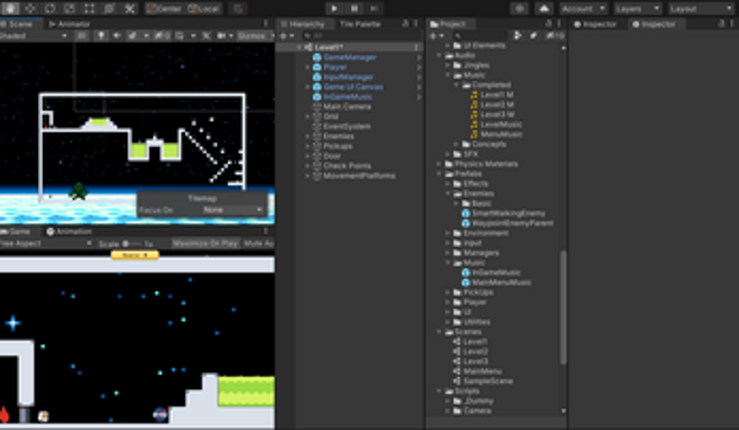Open the Layers dropdown
This screenshot has width=739, height=430.
[x=638, y=8]
